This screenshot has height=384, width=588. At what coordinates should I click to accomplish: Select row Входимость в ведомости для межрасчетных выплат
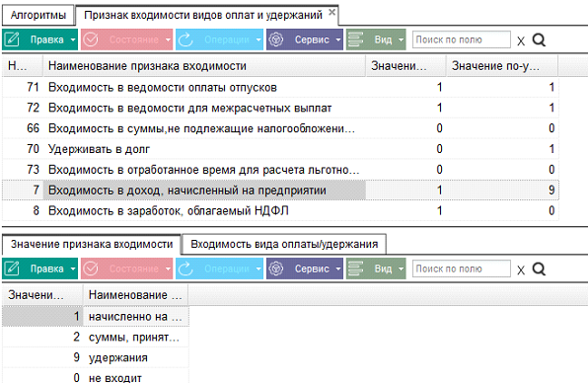click(280, 109)
